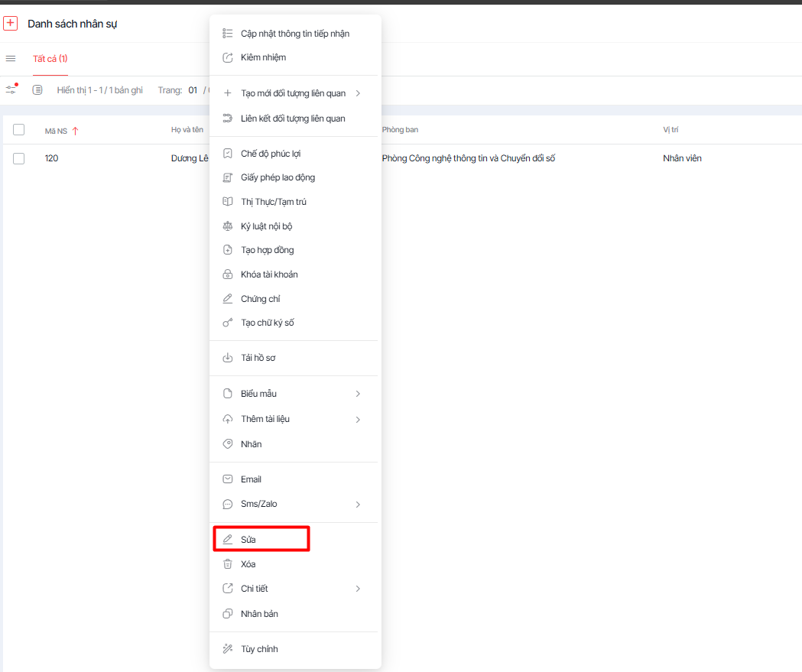Choose Kiêm nhiệm in the context menu

pyautogui.click(x=263, y=57)
